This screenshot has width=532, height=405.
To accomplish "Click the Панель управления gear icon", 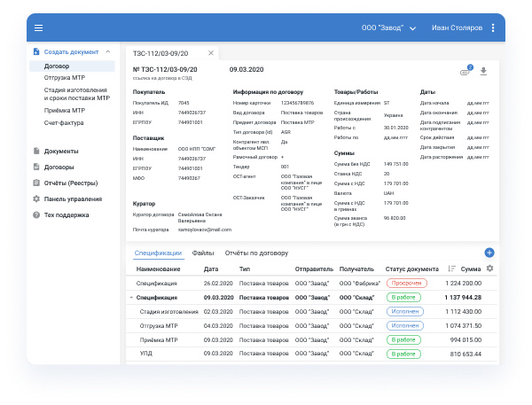I will point(36,199).
